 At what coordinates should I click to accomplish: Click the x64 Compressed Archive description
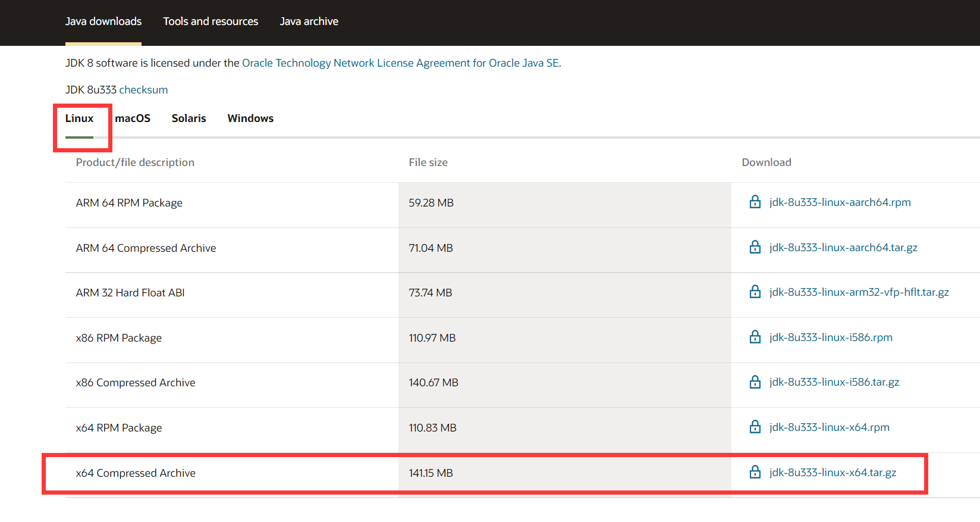click(136, 473)
